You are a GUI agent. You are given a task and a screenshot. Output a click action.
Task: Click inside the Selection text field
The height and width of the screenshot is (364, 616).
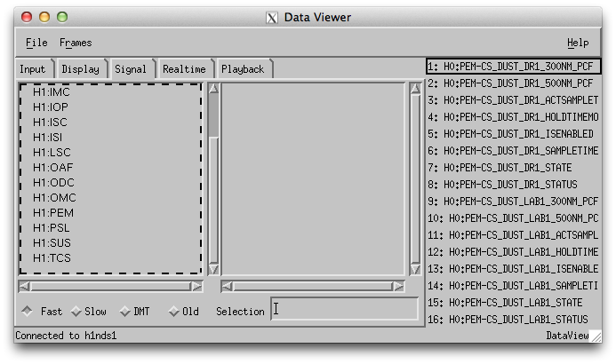click(344, 309)
